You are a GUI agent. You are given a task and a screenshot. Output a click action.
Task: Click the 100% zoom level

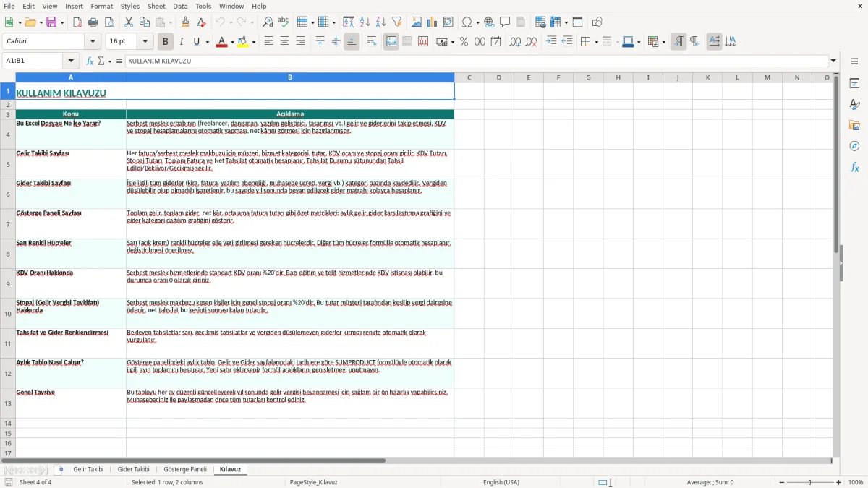click(856, 482)
